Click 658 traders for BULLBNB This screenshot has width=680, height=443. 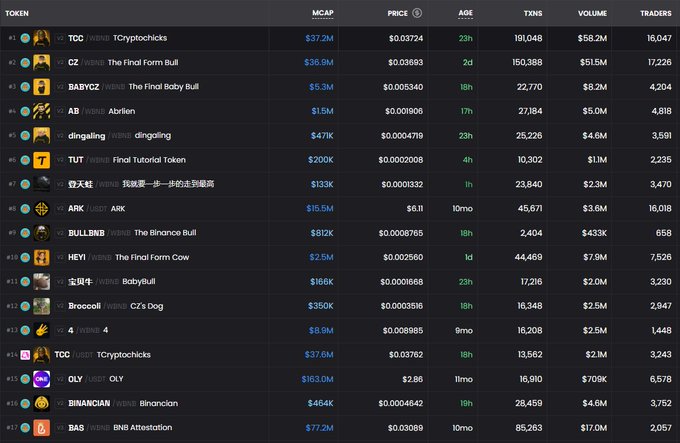coord(664,233)
